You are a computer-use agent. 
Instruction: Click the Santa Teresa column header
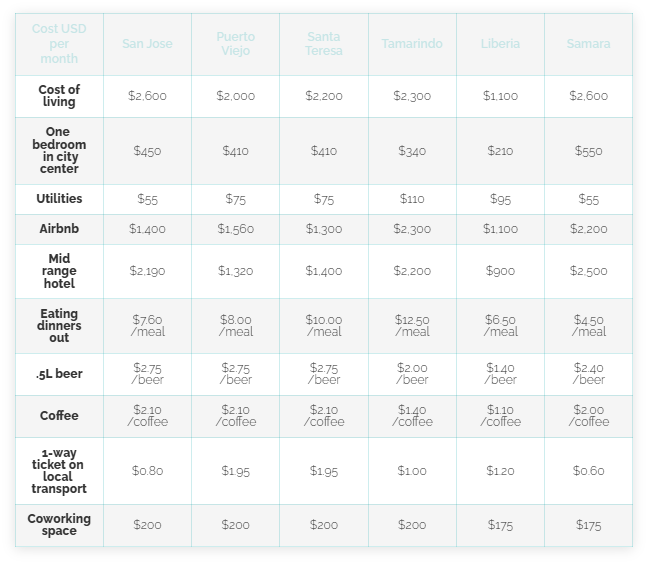(x=324, y=44)
